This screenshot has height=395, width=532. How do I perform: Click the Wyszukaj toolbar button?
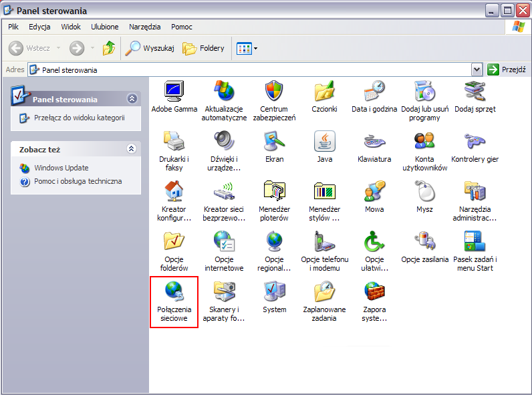[x=150, y=48]
